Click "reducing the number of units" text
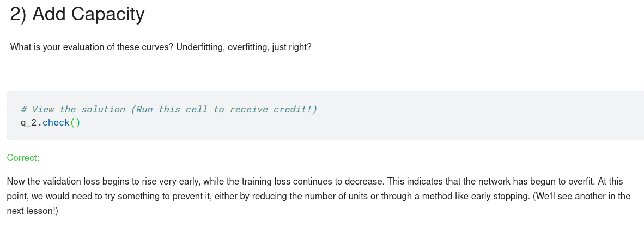The width and height of the screenshot is (644, 244). [x=342, y=195]
